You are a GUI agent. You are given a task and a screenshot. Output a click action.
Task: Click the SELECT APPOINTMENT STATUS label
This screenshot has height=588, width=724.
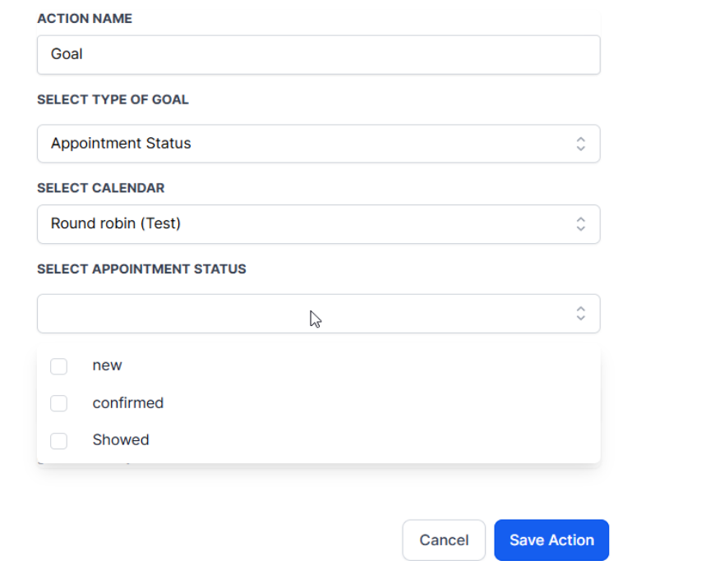pos(141,269)
